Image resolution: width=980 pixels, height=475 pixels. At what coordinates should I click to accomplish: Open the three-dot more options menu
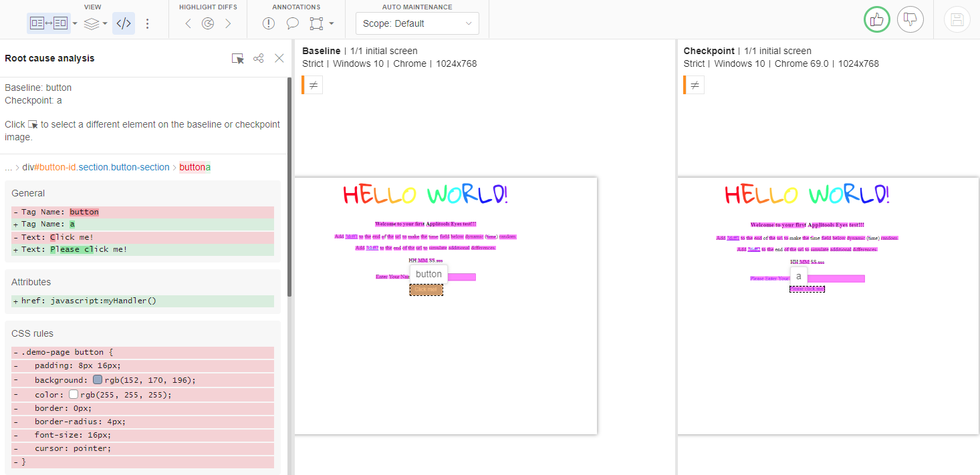(x=148, y=23)
